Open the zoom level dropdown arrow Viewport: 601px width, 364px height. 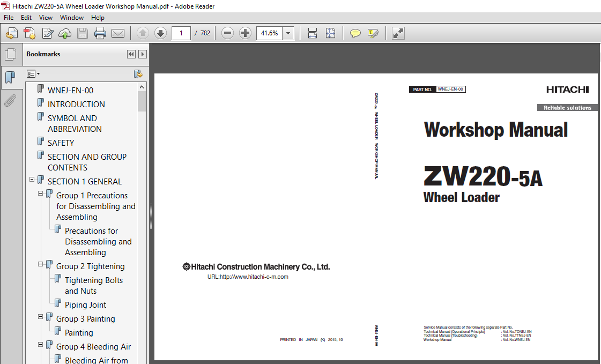click(x=288, y=33)
